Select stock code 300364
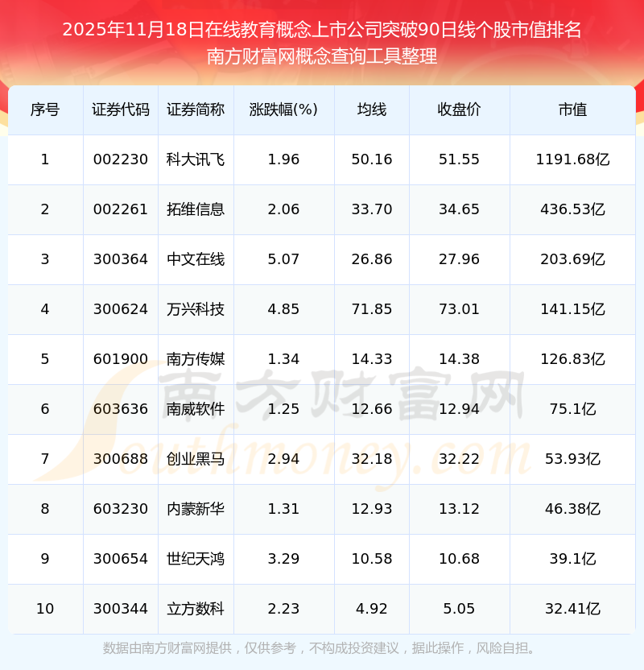Viewport: 644px width, 670px height. click(x=121, y=259)
